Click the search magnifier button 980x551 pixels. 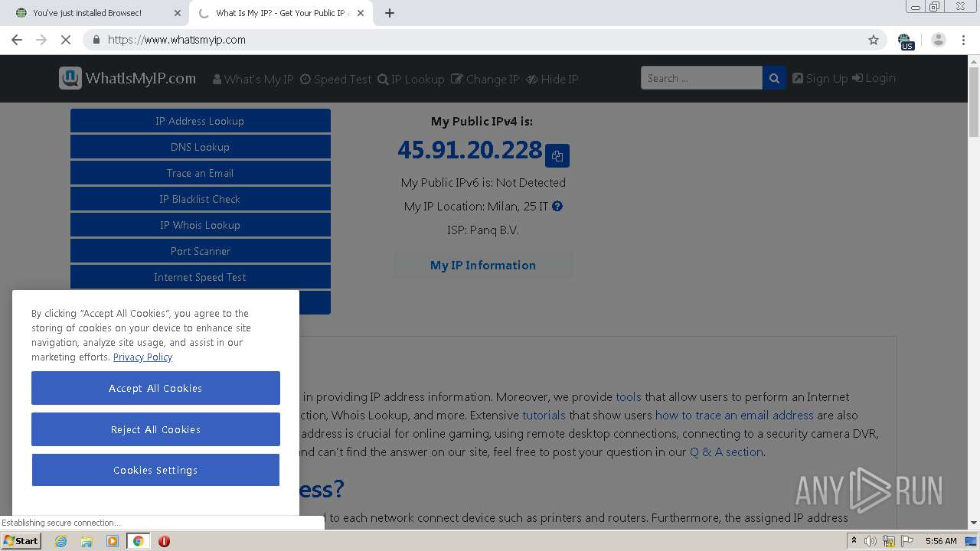(774, 78)
